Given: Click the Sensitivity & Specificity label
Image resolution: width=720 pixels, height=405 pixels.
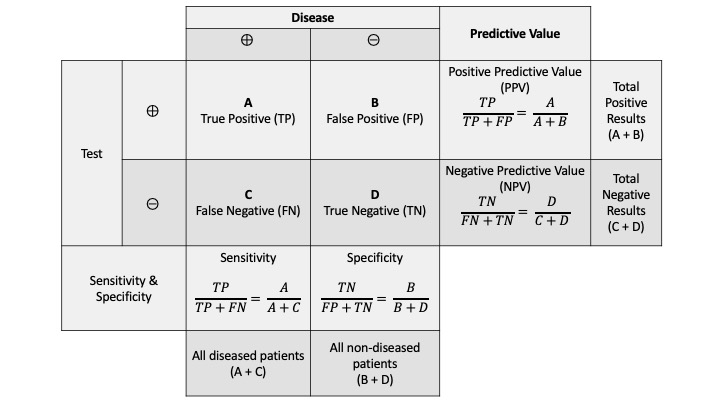Looking at the screenshot, I should coord(124,288).
